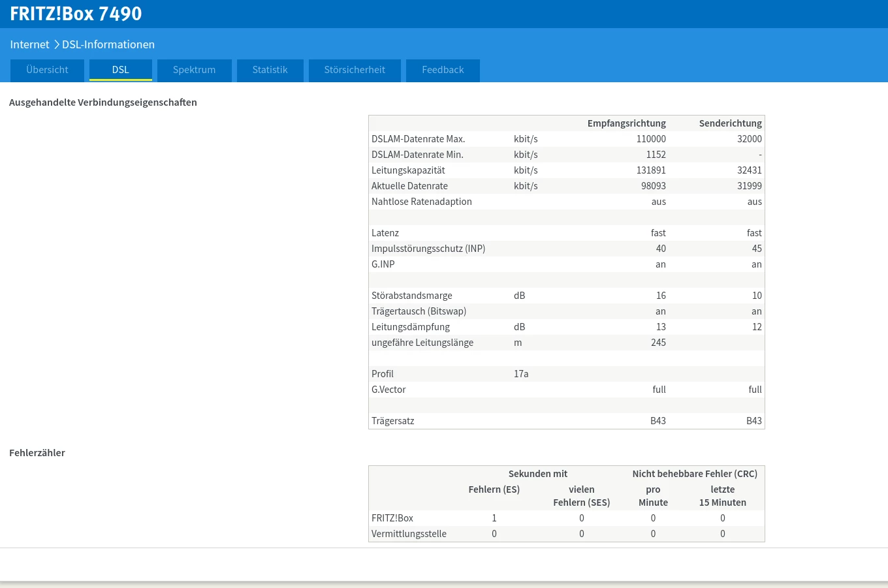Click the Störabstandsmarge row label
Screen dimensions: 888x588
[x=411, y=296]
